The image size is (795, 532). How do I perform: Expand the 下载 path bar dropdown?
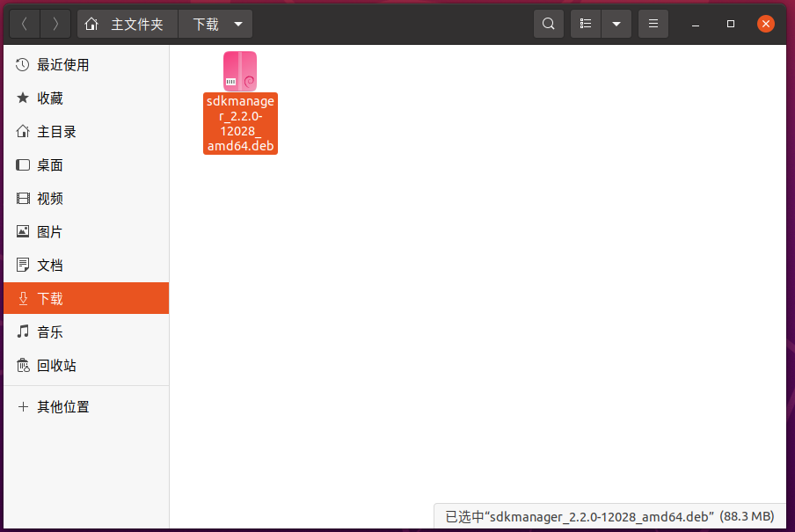pyautogui.click(x=238, y=24)
